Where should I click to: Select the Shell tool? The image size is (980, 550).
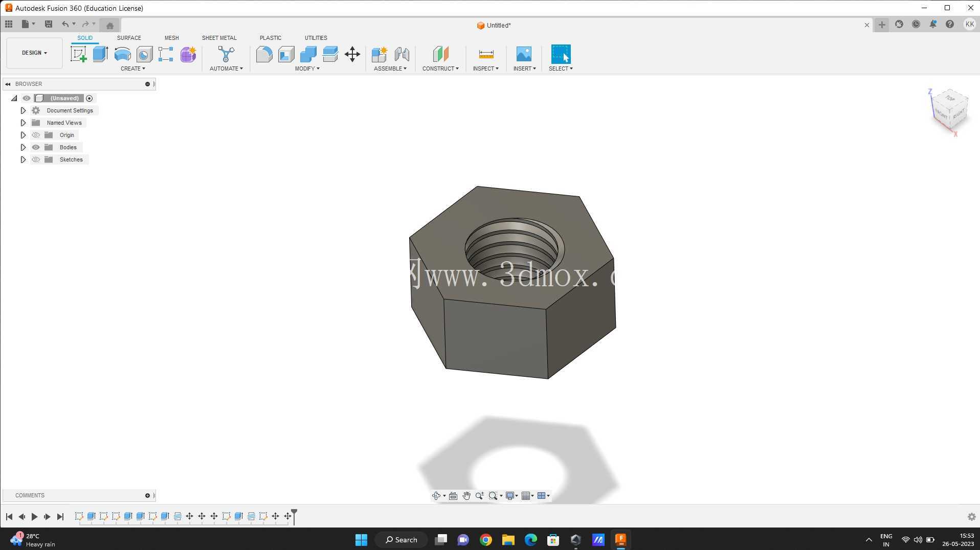[x=286, y=54]
